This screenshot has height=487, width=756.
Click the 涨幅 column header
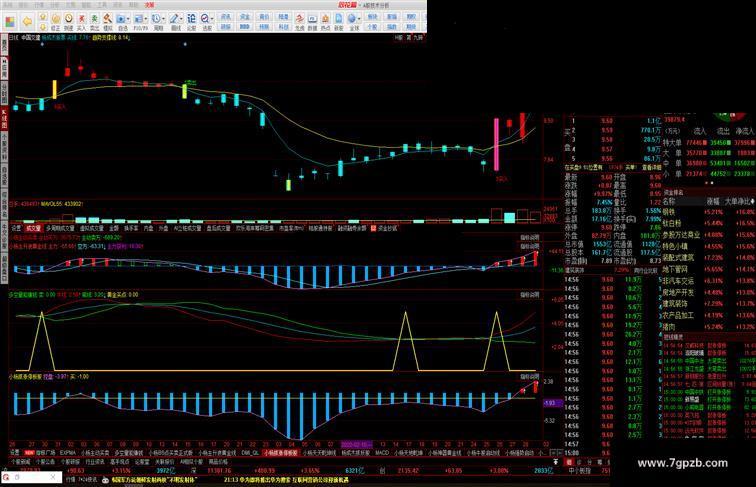click(x=713, y=201)
